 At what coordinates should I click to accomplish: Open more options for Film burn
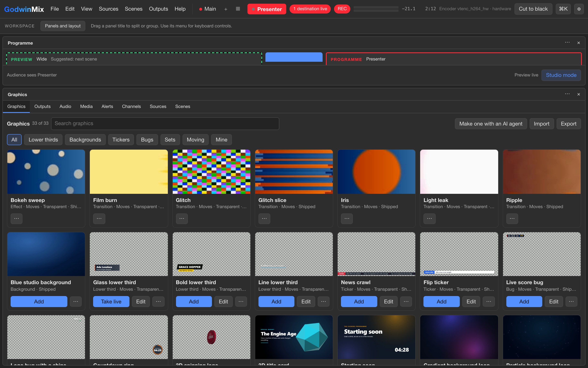point(99,219)
